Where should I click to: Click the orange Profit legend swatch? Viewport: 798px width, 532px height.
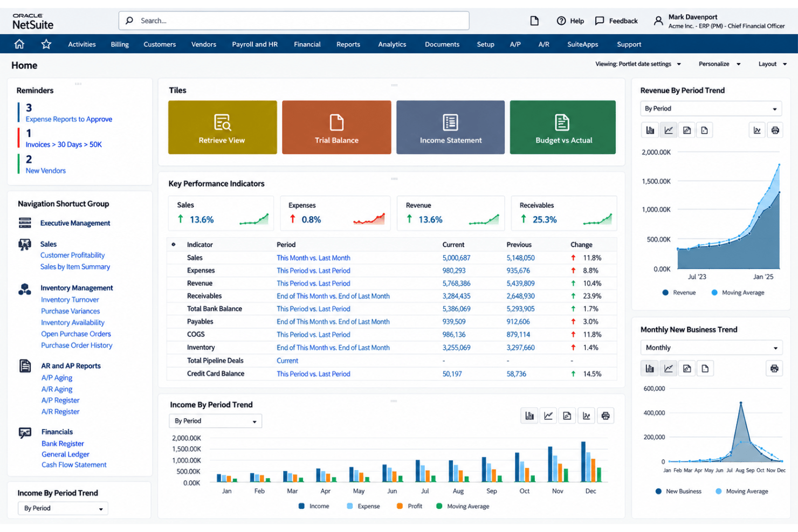click(400, 506)
